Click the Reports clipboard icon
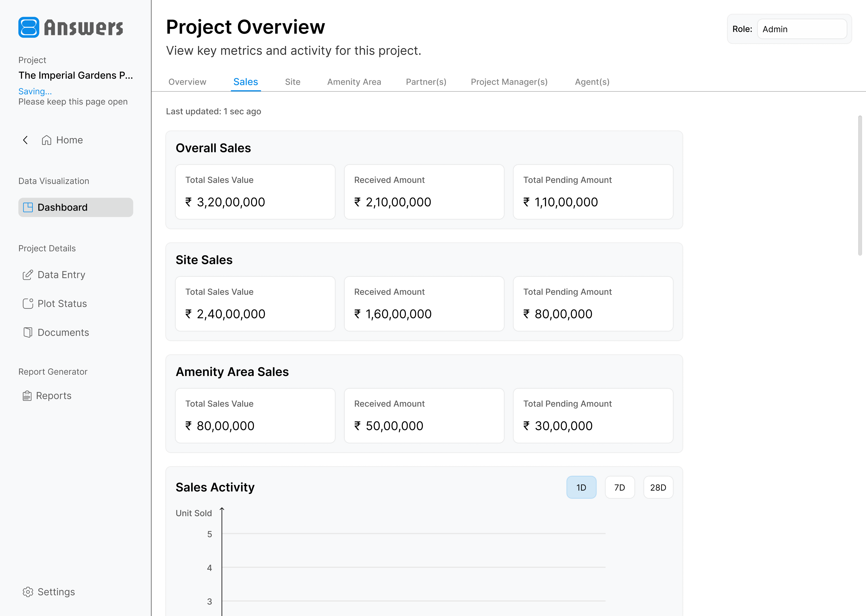The height and width of the screenshot is (616, 866). pyautogui.click(x=27, y=396)
